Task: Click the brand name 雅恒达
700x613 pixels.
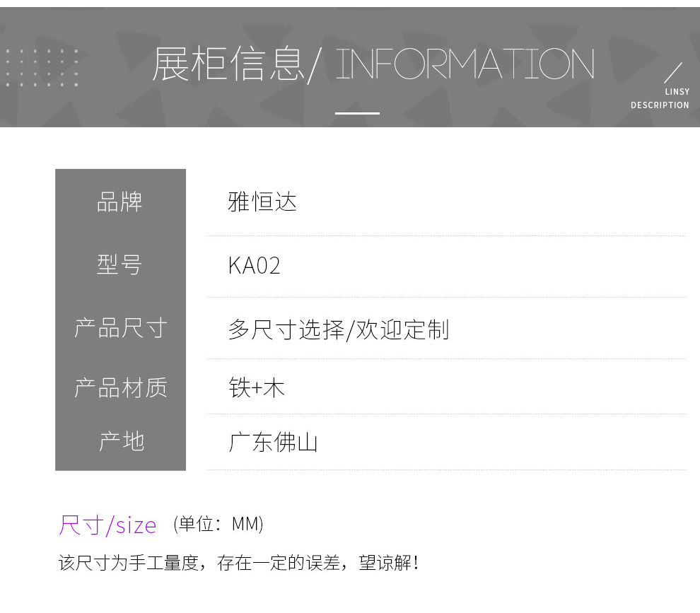Action: [262, 202]
